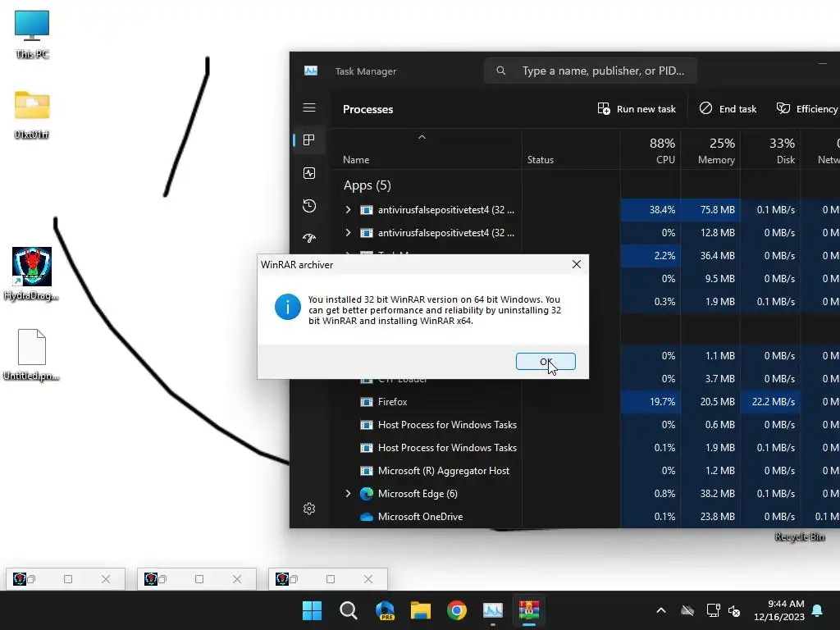Show hidden system tray icons chevron
840x630 pixels.
coord(661,610)
